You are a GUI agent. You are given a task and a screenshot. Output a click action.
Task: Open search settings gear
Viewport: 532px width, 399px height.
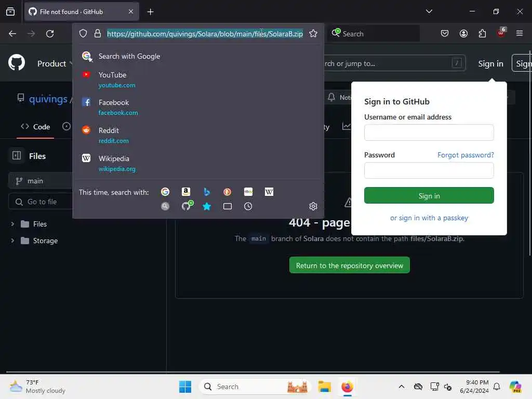coord(313,206)
